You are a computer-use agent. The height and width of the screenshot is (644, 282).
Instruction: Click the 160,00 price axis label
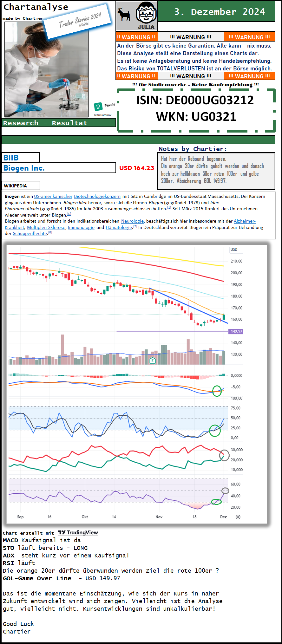[x=236, y=319]
